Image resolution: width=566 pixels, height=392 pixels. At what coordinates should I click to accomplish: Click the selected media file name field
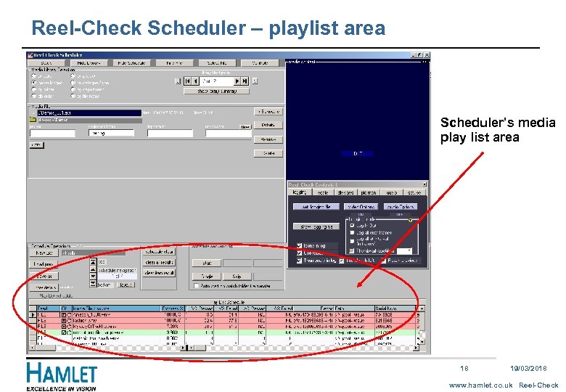[x=89, y=113]
